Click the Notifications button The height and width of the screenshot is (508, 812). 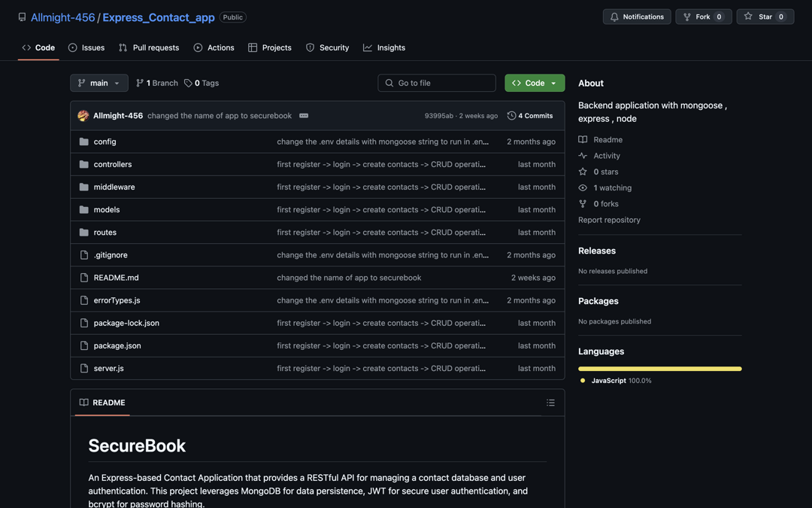pyautogui.click(x=637, y=17)
